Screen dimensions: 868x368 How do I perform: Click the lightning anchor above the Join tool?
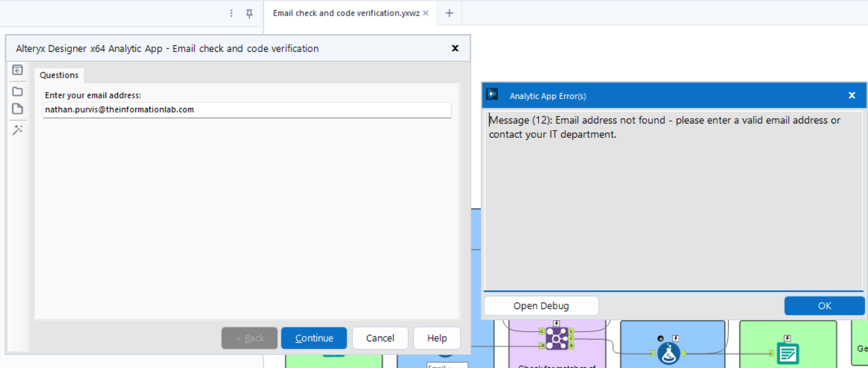pyautogui.click(x=556, y=322)
